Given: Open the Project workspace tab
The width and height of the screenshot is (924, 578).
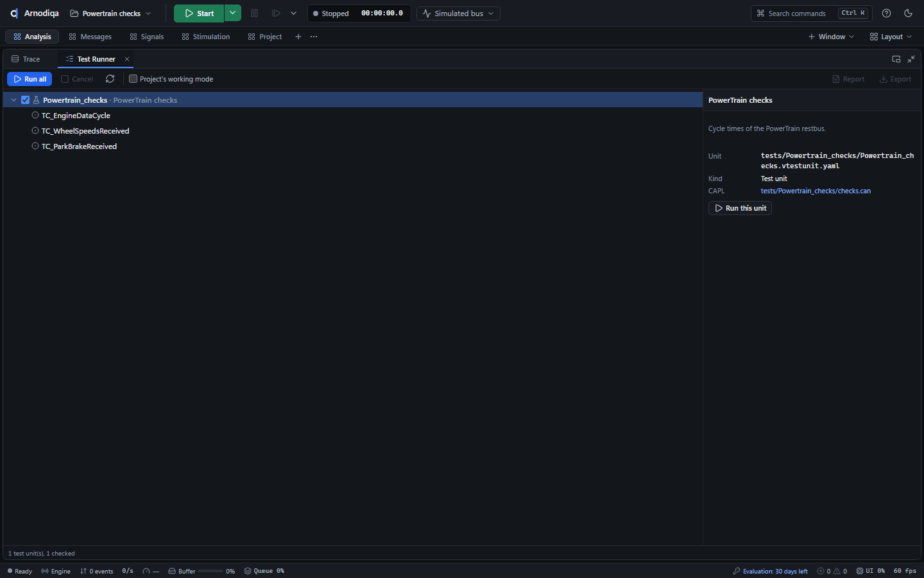Looking at the screenshot, I should (x=264, y=37).
